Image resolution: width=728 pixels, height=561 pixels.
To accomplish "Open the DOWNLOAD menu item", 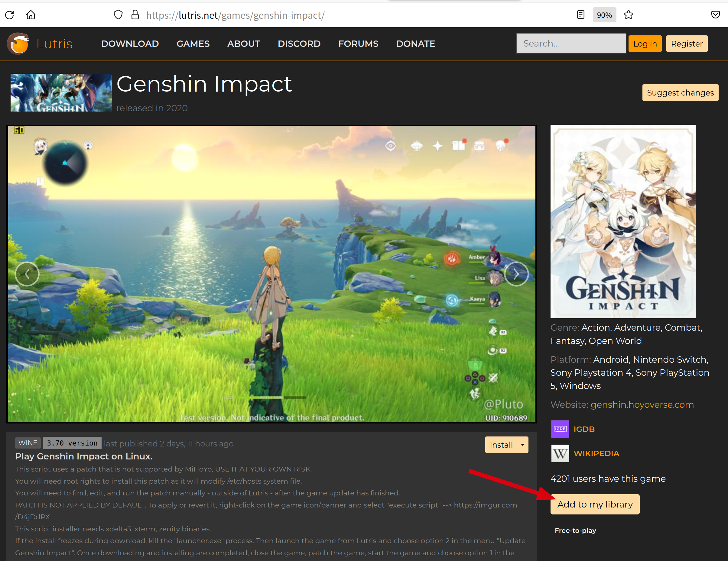I will tap(130, 44).
